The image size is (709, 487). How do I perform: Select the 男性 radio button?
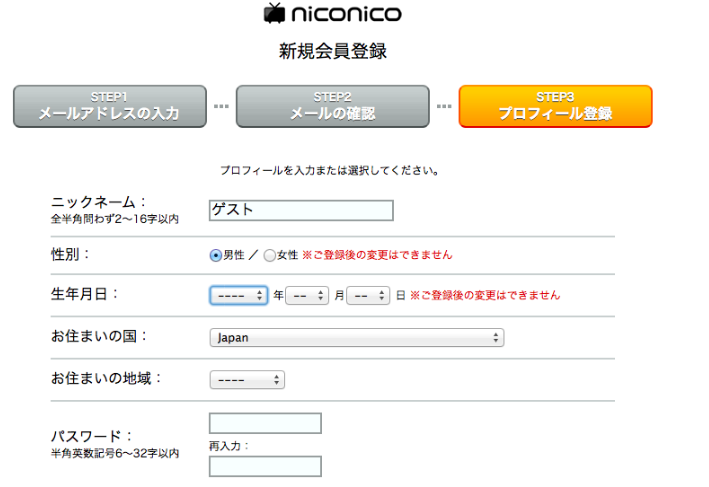[216, 255]
